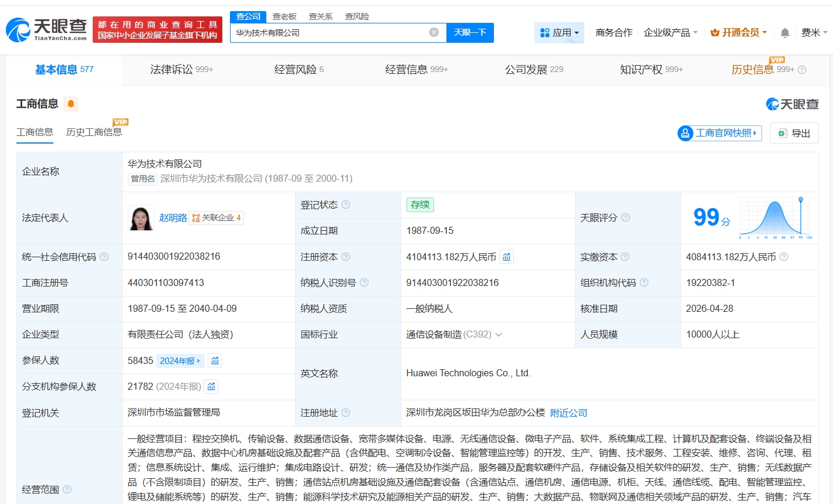Click the legal representative's photo
Viewport: 833px width, 504px height.
tap(141, 217)
